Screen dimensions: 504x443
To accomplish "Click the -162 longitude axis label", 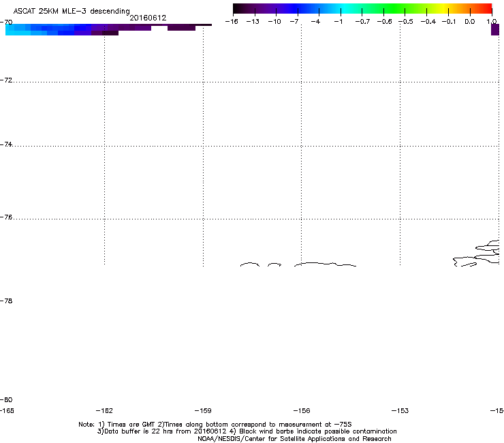I will point(104,411).
